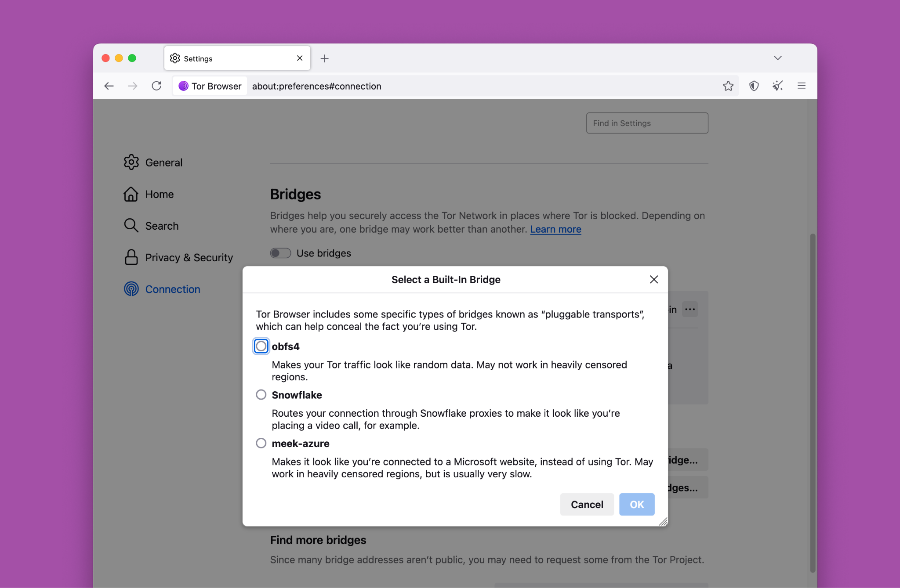This screenshot has width=900, height=588.
Task: Click the Tor Browser onion identity icon
Action: coord(184,86)
